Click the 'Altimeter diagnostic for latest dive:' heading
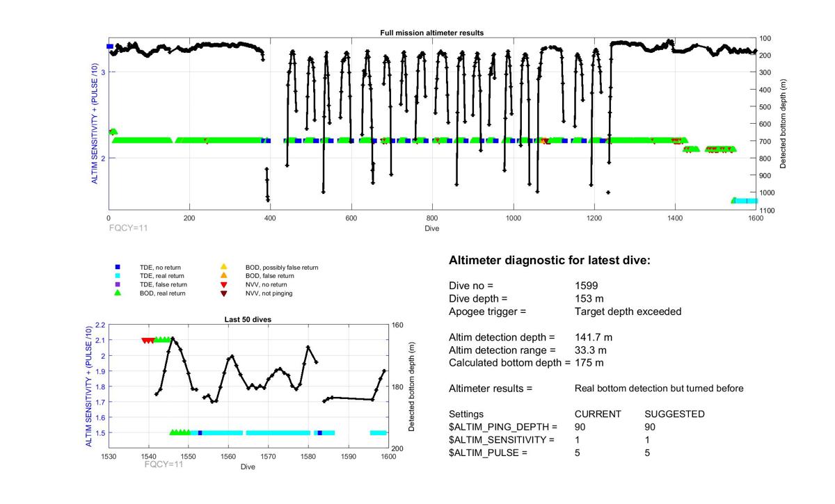835x504 pixels. tap(549, 261)
